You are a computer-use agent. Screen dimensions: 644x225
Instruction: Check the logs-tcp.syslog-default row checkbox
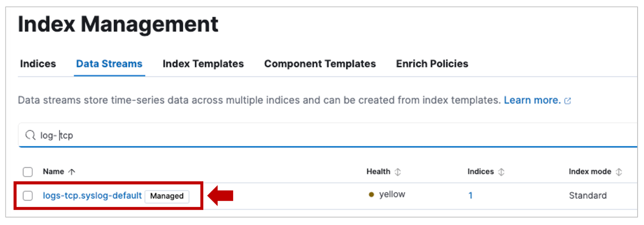(28, 196)
